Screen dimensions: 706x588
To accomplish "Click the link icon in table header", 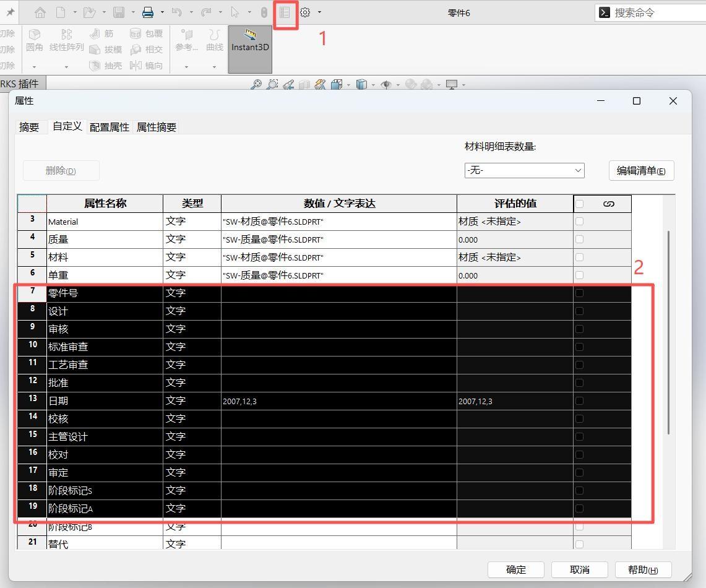I will [608, 204].
